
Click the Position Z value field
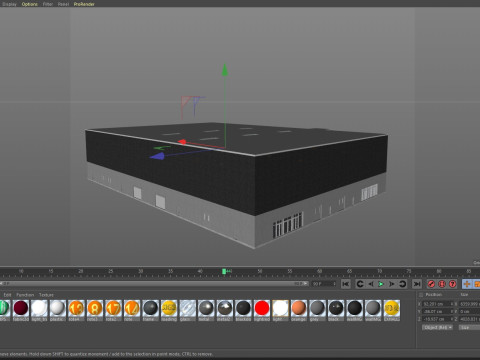436,319
